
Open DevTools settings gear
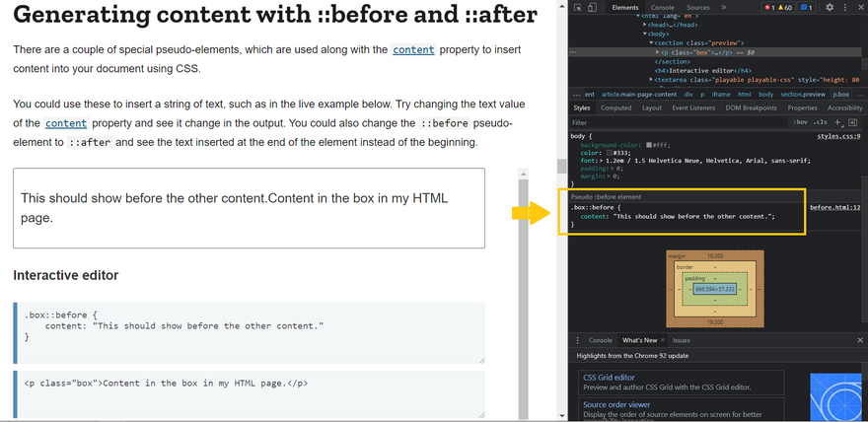830,7
